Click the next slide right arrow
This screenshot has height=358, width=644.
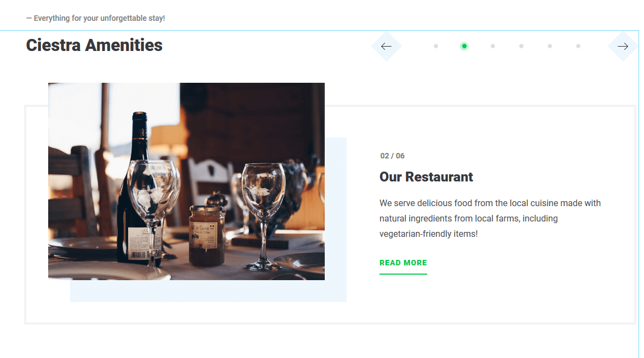(x=623, y=47)
